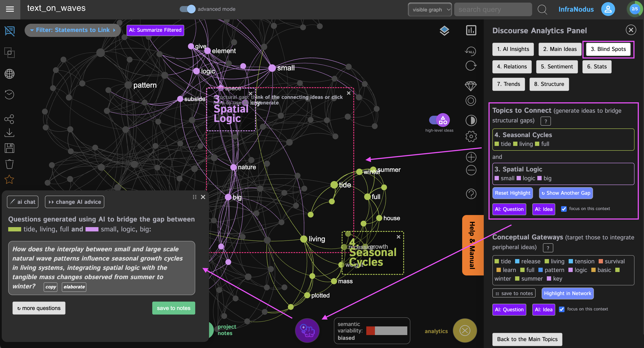
Task: Click the share graph icon
Action: coord(10,119)
